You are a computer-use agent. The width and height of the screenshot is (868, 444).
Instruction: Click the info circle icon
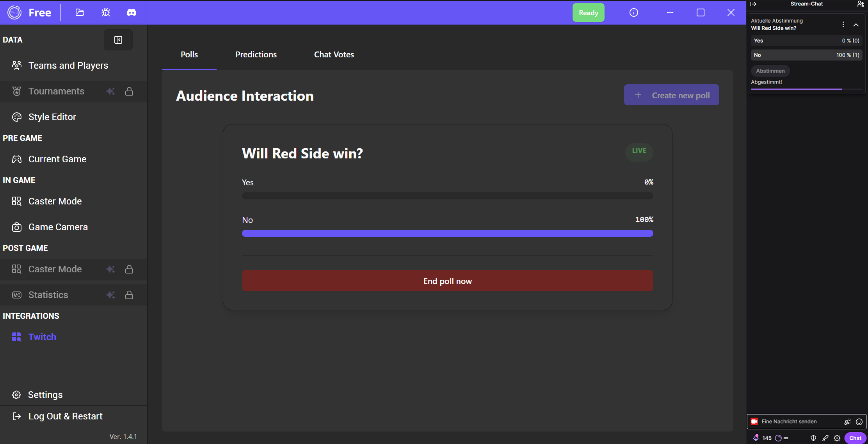point(634,12)
